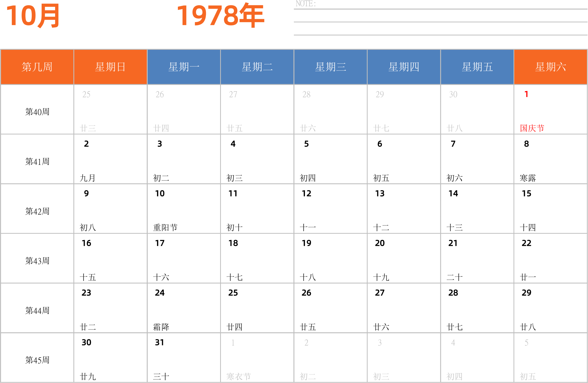Click the 第45周 week label
The image size is (588, 383).
coord(37,360)
